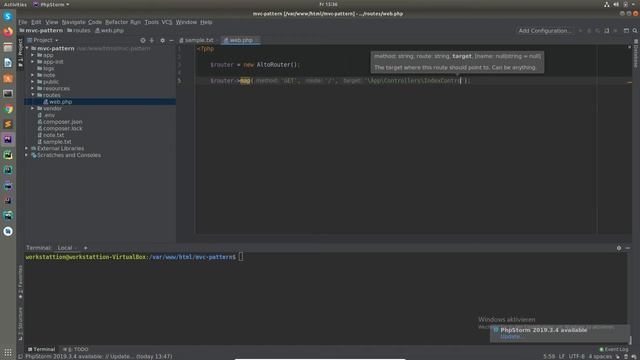The width and height of the screenshot is (640, 360).
Task: Toggle the Terminal tool window button
Action: click(41, 349)
